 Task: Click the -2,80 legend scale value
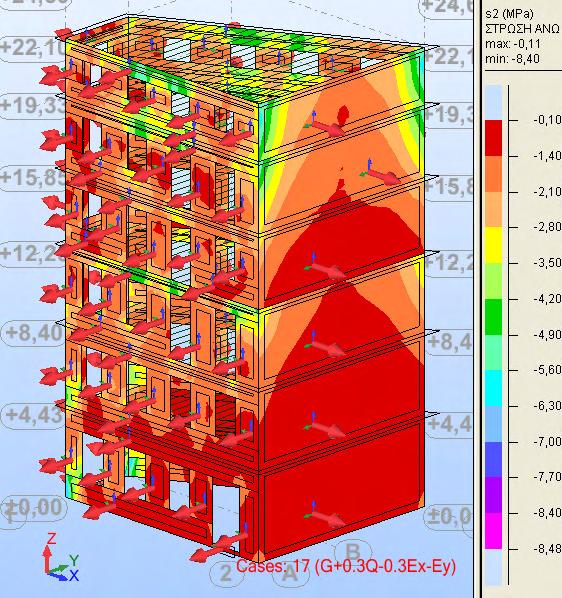(x=547, y=227)
